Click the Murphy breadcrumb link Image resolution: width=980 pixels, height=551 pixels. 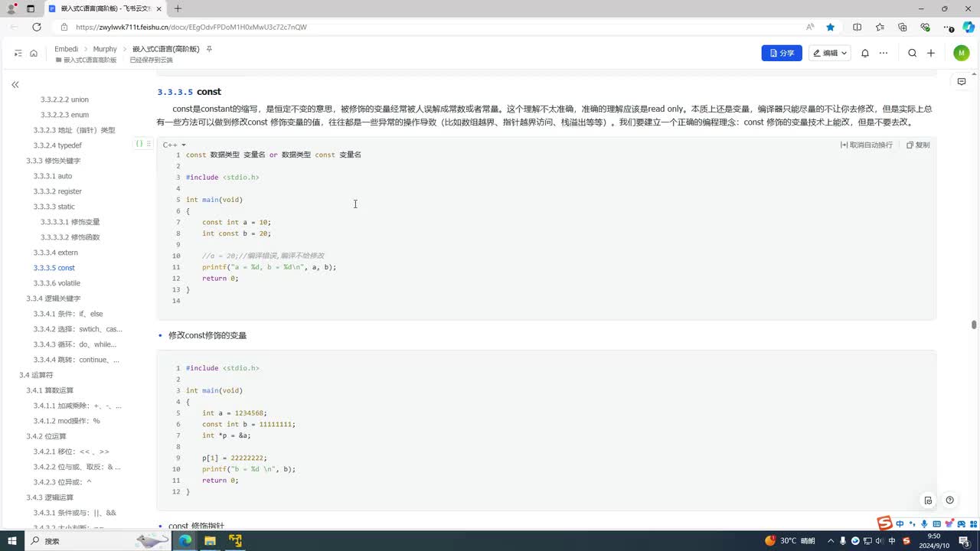coord(105,49)
